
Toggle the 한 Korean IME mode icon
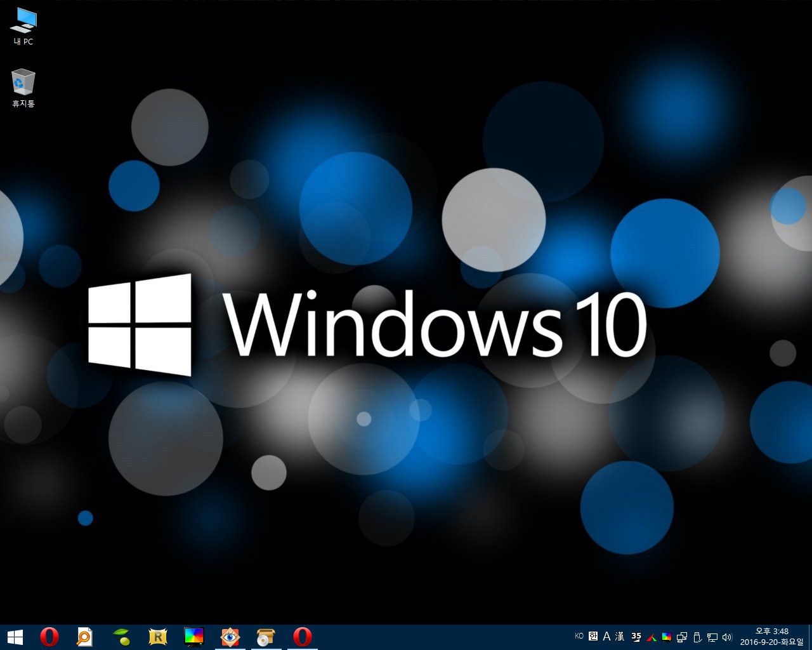coord(593,636)
